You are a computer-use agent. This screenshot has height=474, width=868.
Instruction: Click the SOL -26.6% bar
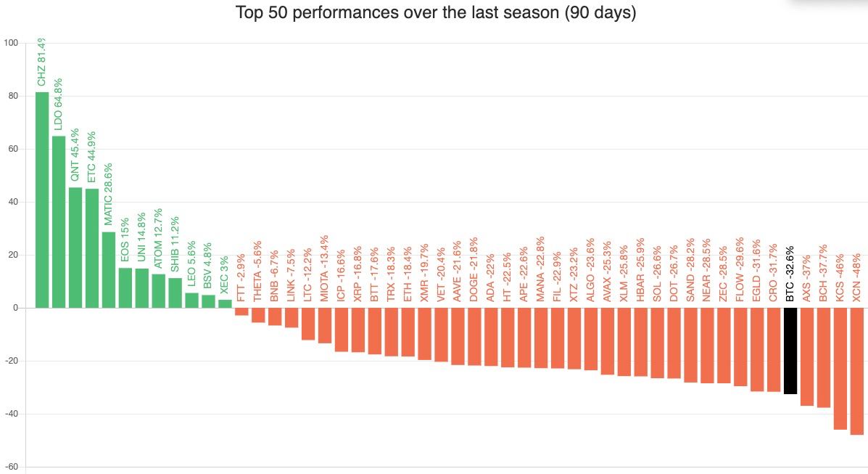[x=657, y=343]
